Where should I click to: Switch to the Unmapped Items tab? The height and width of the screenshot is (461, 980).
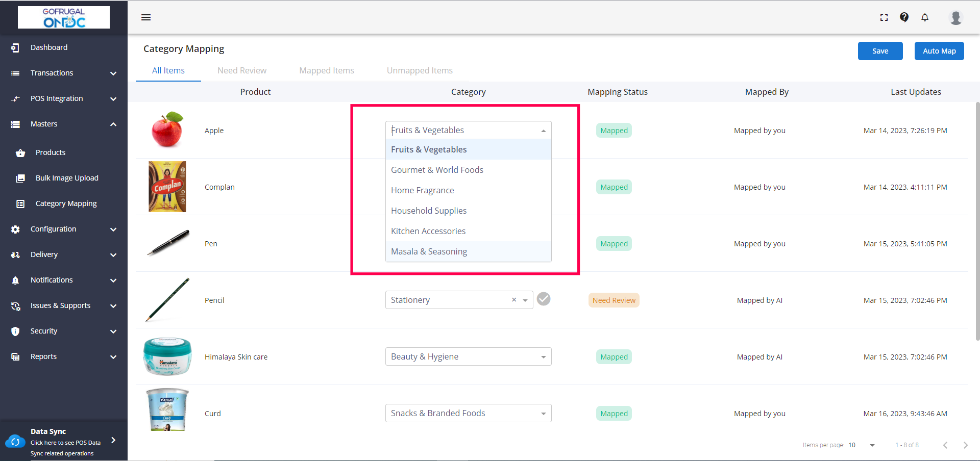click(x=420, y=70)
